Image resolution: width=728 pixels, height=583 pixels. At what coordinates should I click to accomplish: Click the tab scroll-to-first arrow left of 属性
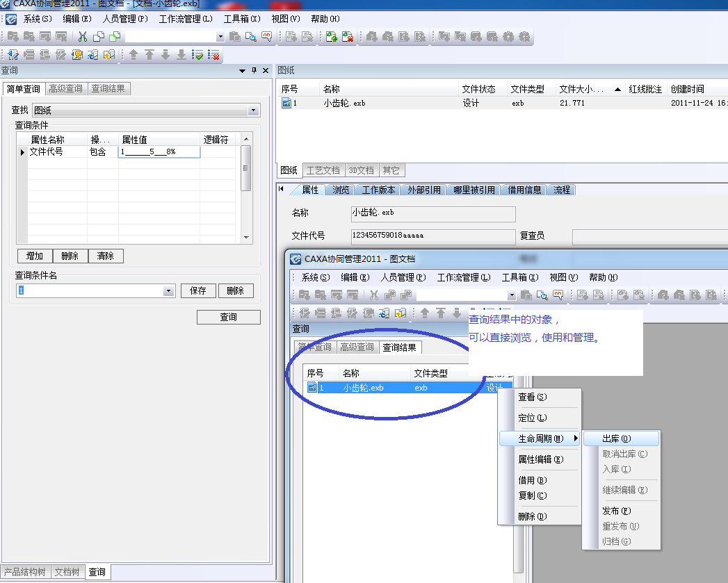coord(281,189)
